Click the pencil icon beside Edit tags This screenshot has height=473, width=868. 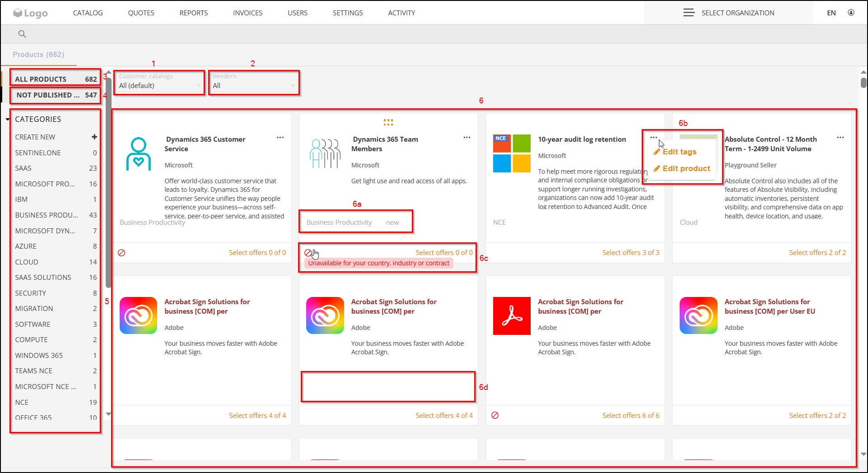tap(657, 152)
